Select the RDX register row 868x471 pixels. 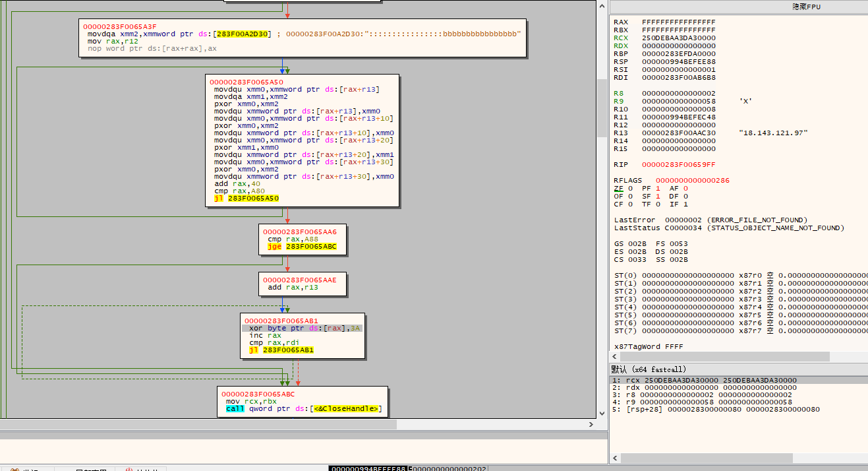pos(664,46)
